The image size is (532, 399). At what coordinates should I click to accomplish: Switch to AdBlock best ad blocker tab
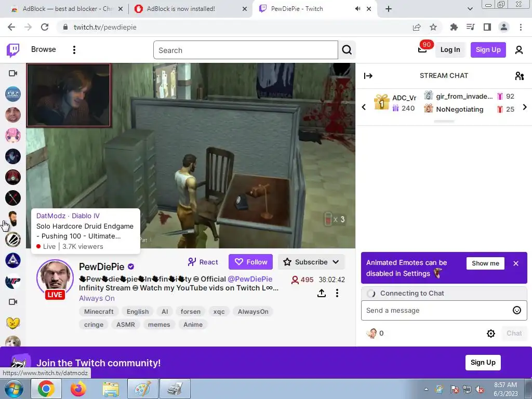pyautogui.click(x=66, y=9)
